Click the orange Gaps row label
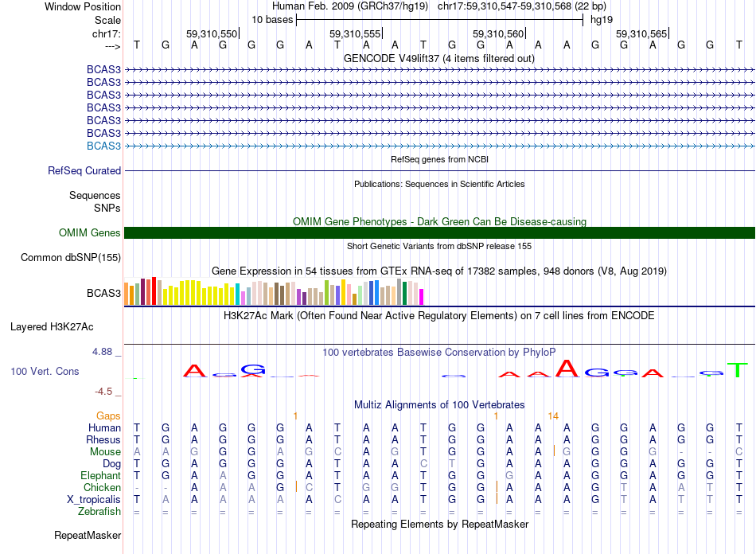Screen dimensions: 756x554 tap(108, 416)
